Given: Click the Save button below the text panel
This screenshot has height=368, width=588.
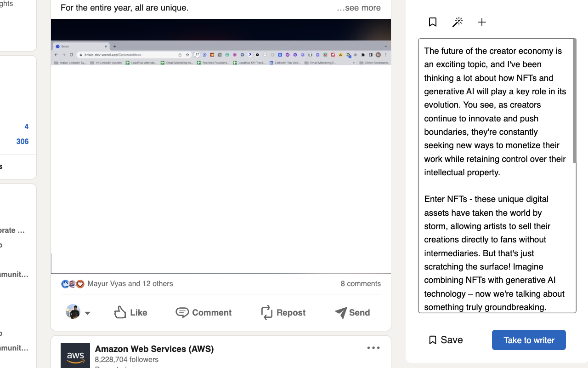Looking at the screenshot, I should point(445,340).
